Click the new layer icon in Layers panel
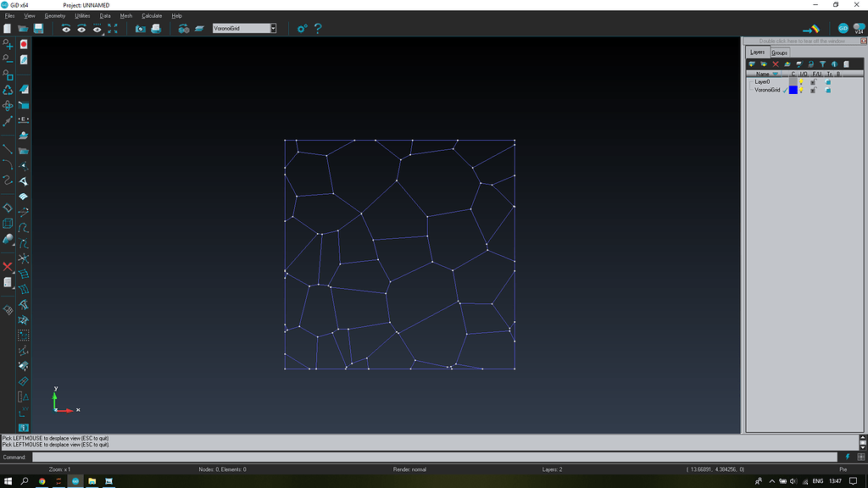Image resolution: width=868 pixels, height=488 pixels. pos(763,64)
